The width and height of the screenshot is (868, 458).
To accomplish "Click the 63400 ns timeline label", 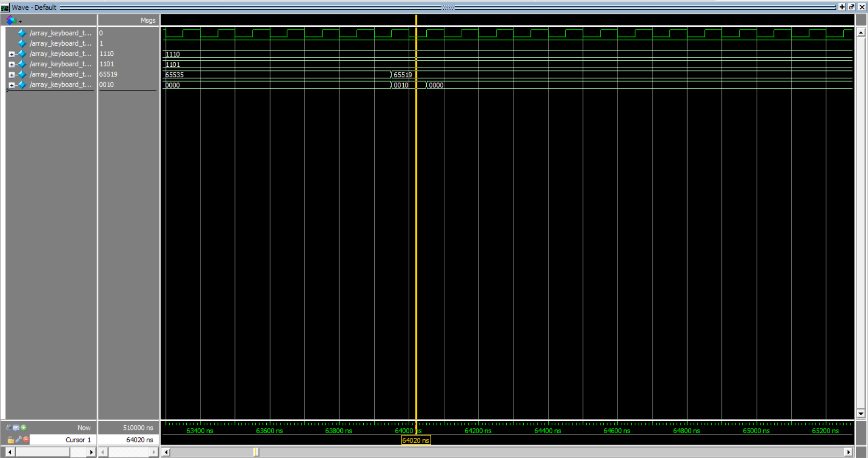I will coord(200,431).
